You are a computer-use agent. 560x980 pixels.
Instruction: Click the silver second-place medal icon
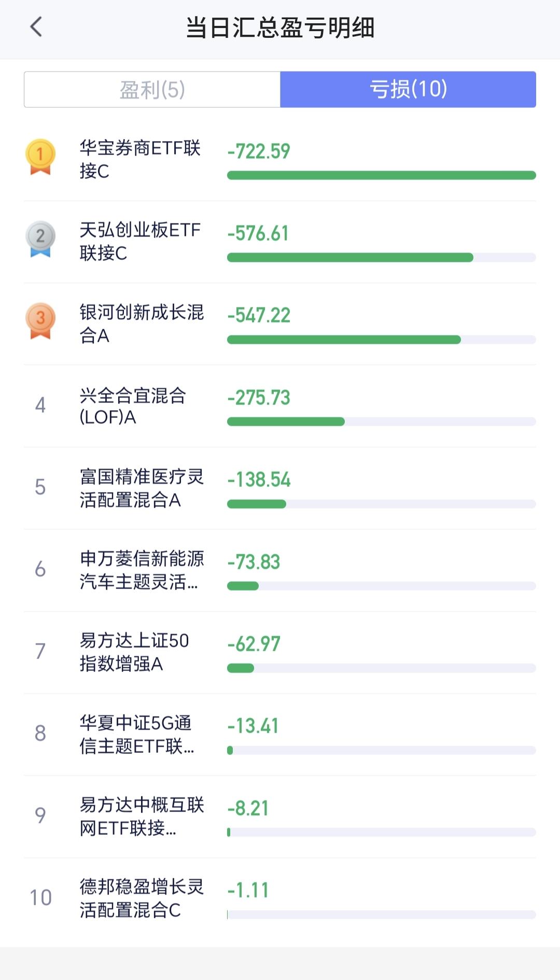pyautogui.click(x=40, y=239)
